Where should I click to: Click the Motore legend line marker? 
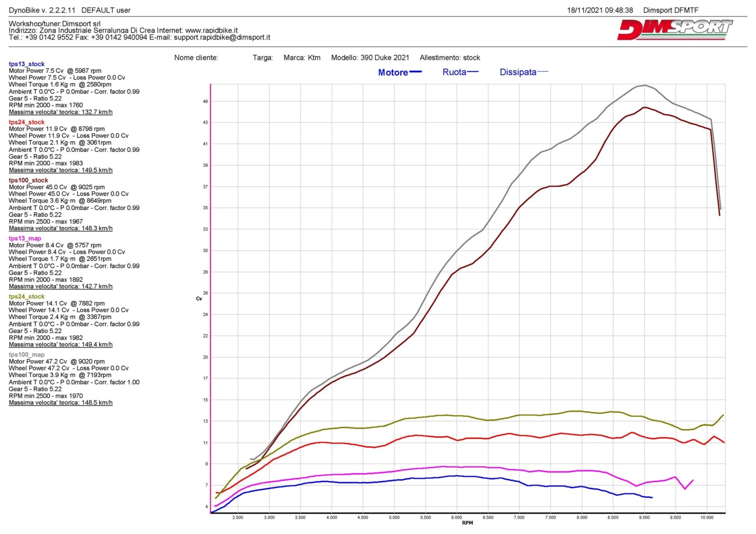(x=415, y=72)
